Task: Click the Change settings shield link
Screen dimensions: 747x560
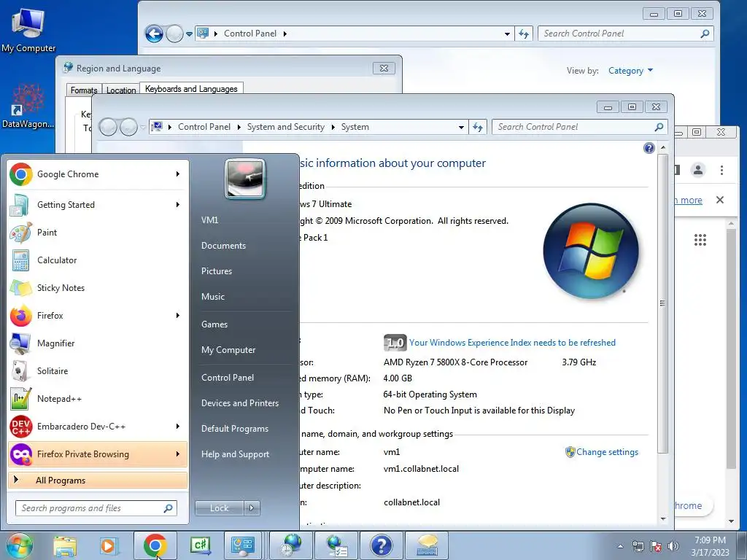Action: (x=602, y=452)
